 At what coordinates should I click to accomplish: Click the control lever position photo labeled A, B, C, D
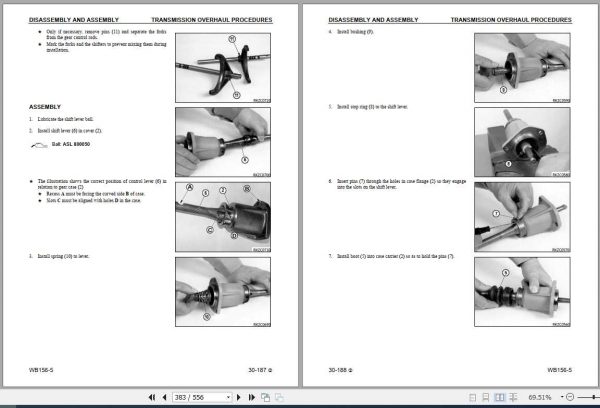[x=223, y=217]
